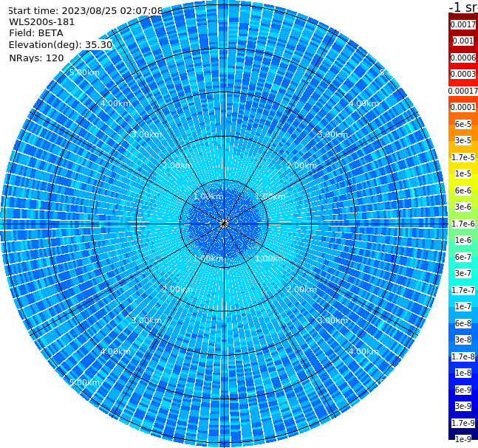Click the '1.7e-8' colorbar value
478x448 pixels.
(x=463, y=356)
